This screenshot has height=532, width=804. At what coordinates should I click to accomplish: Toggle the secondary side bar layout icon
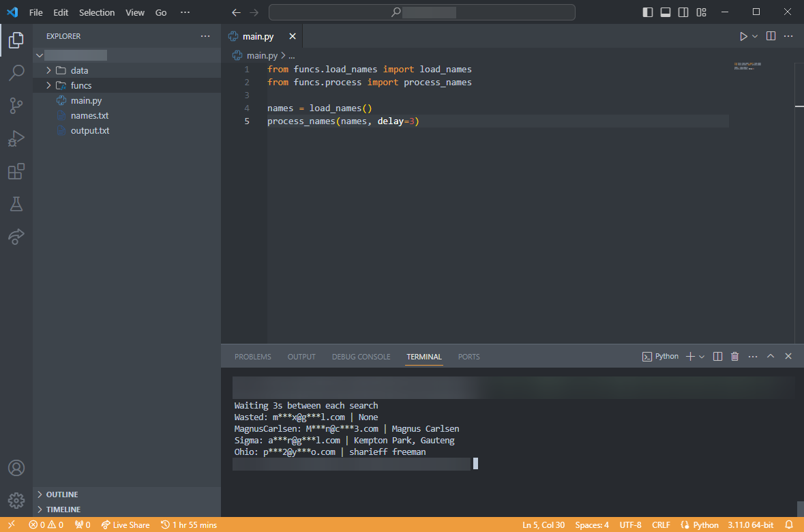point(683,12)
